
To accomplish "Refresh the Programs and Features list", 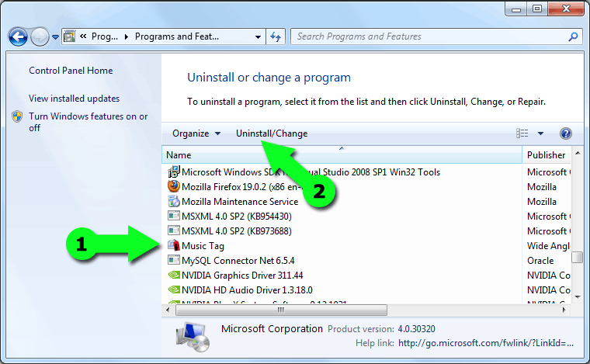I will point(276,36).
